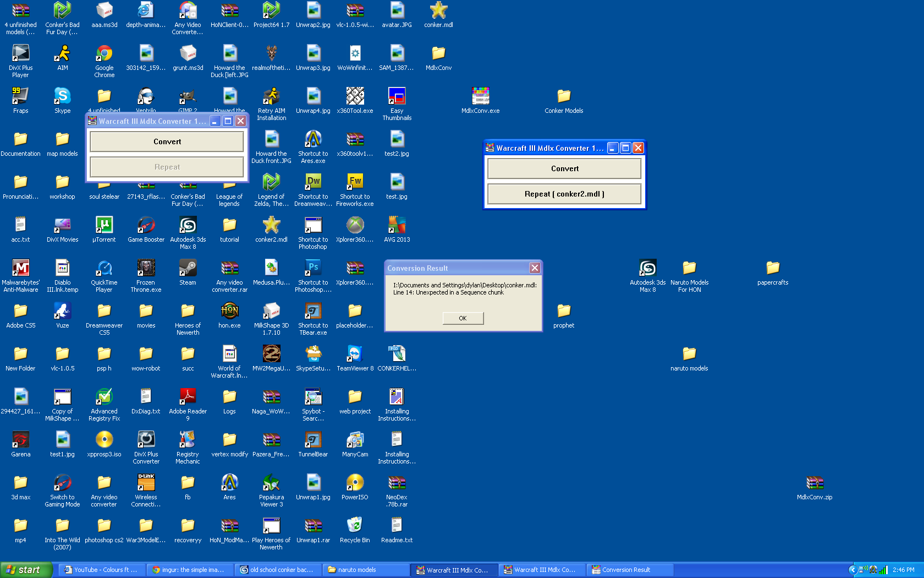Switch to Conversion Result taskbar button
Image resolution: width=924 pixels, height=578 pixels.
coord(629,570)
